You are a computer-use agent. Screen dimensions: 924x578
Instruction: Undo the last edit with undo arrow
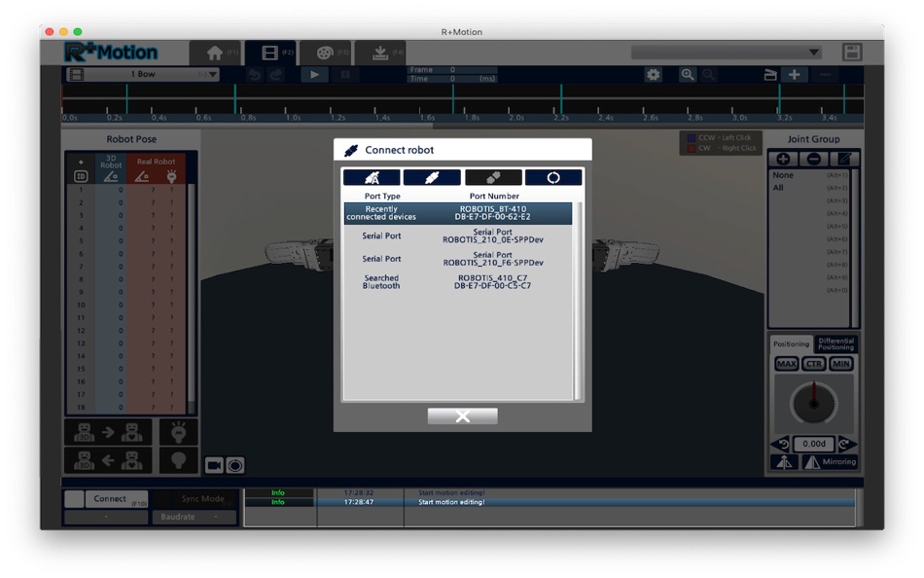click(x=255, y=75)
